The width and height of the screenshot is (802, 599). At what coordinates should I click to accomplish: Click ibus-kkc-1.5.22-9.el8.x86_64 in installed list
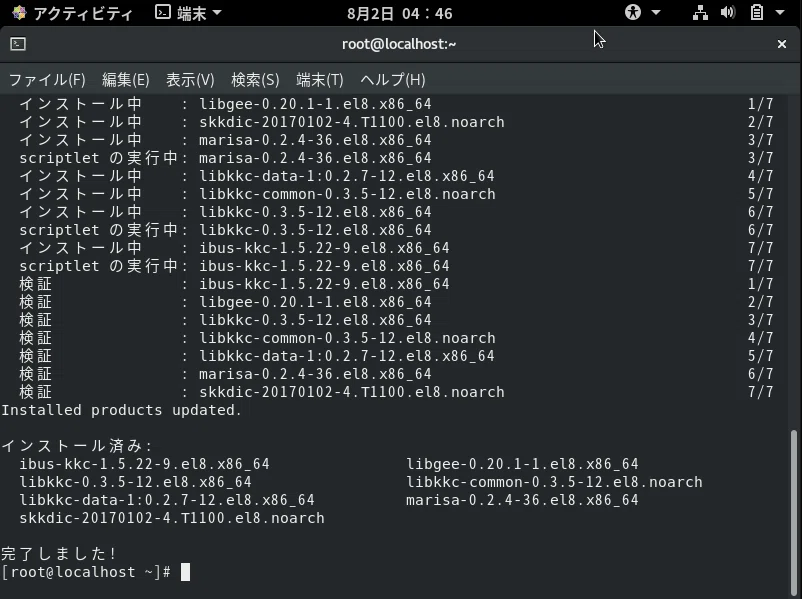(x=144, y=464)
